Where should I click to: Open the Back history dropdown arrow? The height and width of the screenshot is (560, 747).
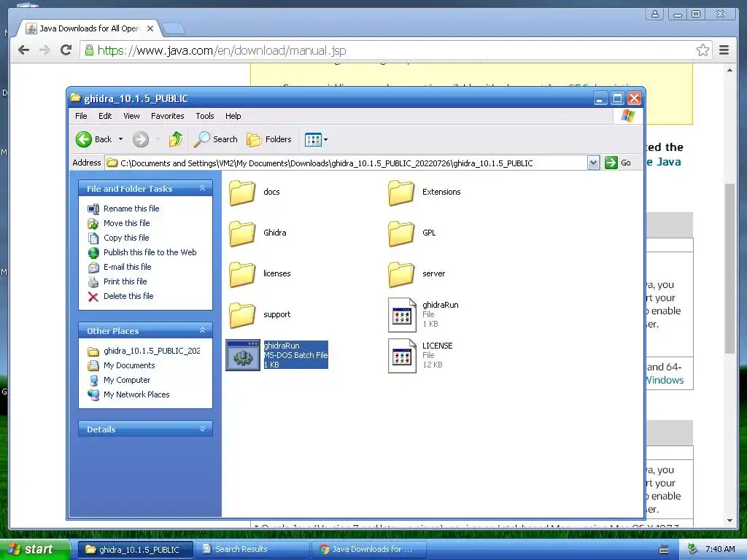[120, 139]
